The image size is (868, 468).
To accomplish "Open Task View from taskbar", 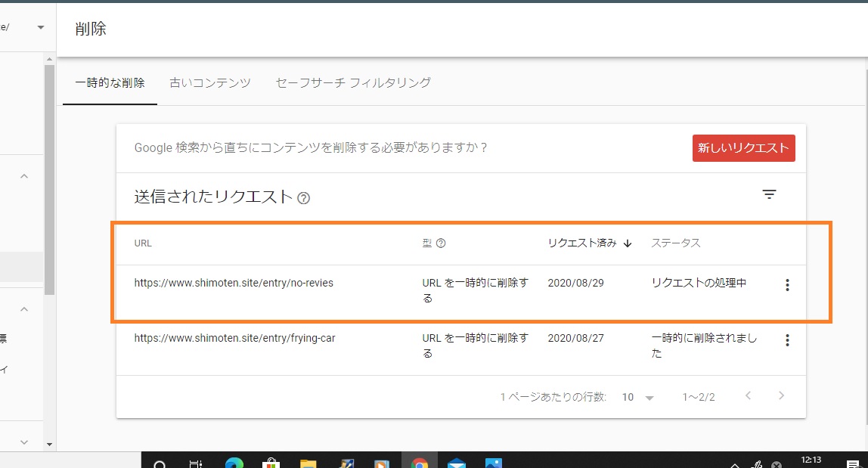I will click(x=196, y=464).
